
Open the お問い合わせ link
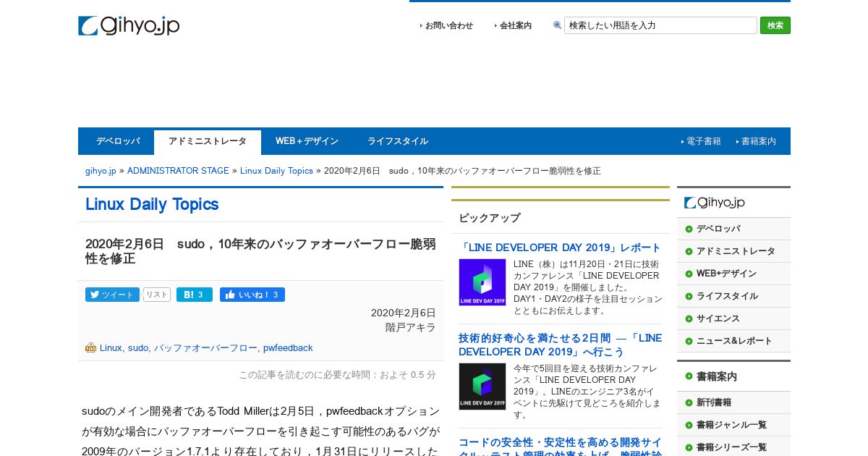(x=449, y=25)
